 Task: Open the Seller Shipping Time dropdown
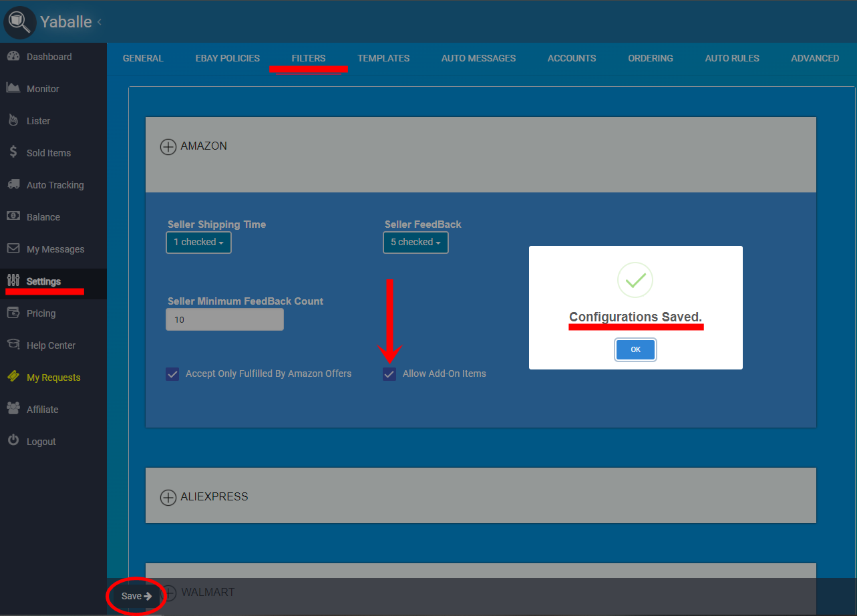(198, 243)
